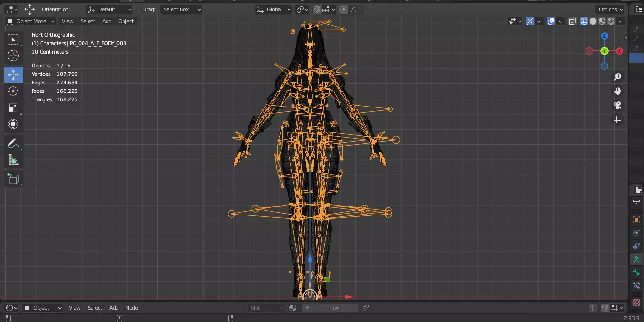Activate the Move tool in left toolbar
The height and width of the screenshot is (322, 644).
tap(13, 74)
